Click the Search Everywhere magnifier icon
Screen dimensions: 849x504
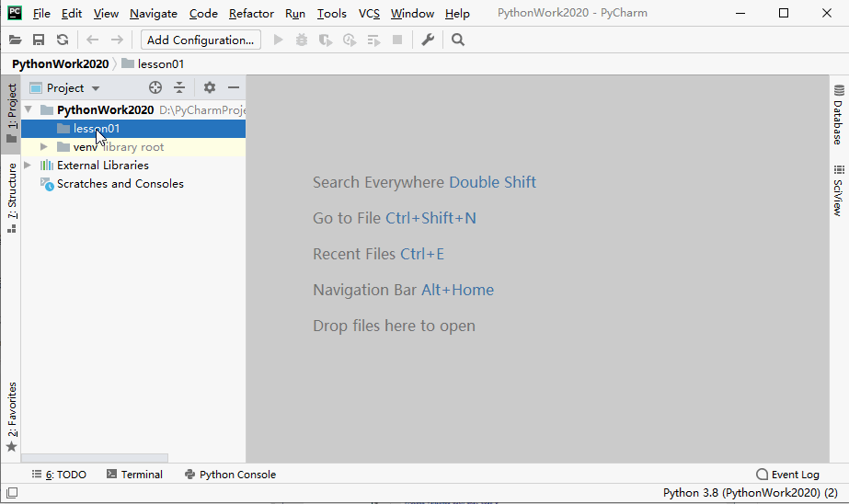click(458, 40)
